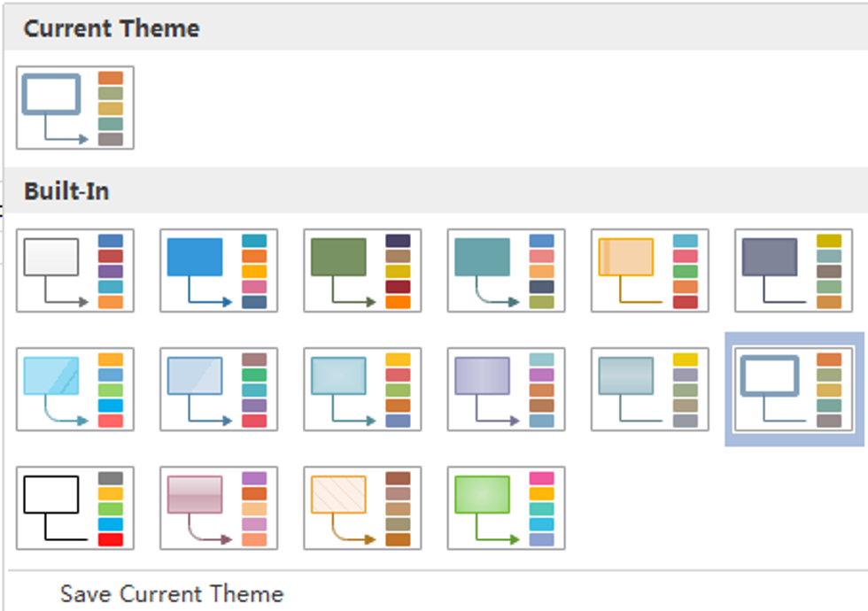Click the Built-In section header
Viewport: 868px width, 611px height.
tap(62, 189)
